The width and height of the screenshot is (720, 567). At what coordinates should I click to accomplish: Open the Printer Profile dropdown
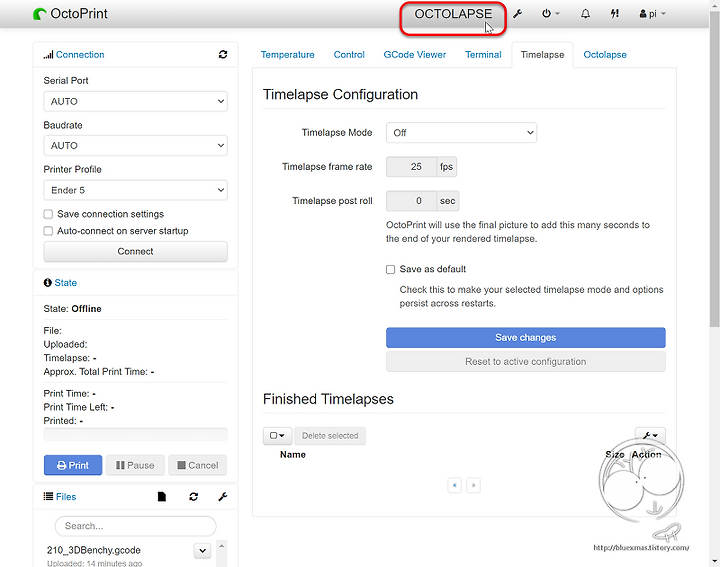[x=135, y=190]
